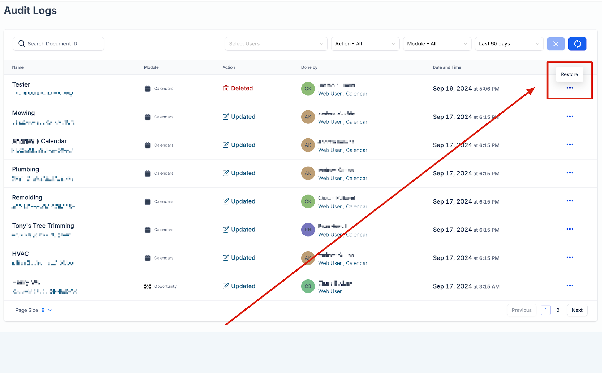Click the green user avatar in the Remolding row
The width and height of the screenshot is (602, 373).
308,201
